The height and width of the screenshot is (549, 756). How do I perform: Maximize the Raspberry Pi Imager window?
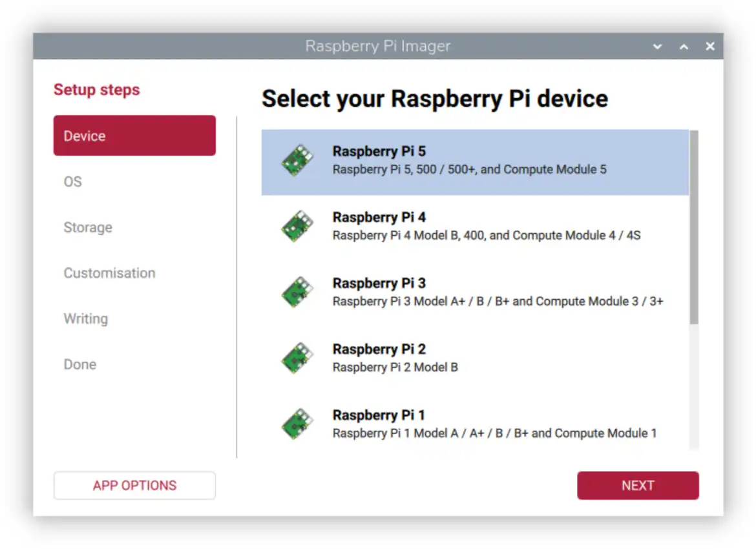point(684,47)
